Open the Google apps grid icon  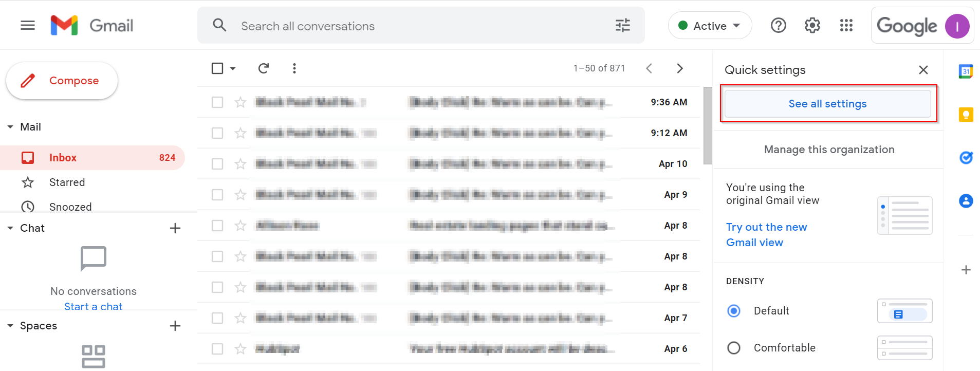tap(846, 25)
